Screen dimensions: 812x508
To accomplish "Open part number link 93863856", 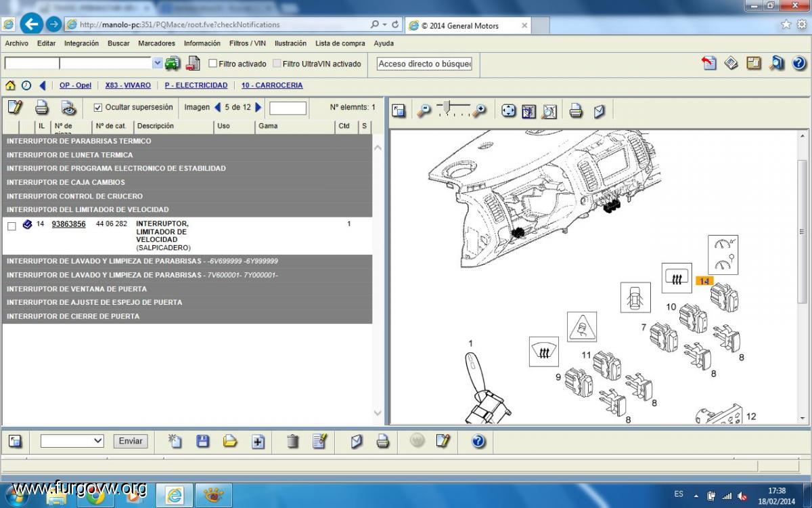I will pos(68,224).
